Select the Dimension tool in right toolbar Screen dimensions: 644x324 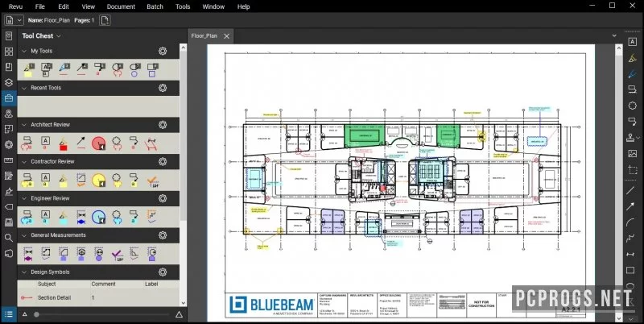coord(630,255)
